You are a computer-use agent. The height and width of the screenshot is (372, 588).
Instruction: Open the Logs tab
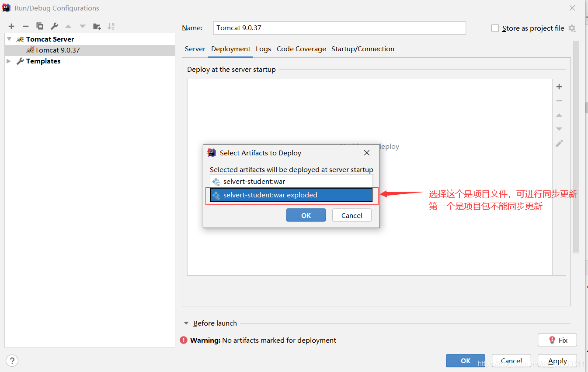[263, 49]
